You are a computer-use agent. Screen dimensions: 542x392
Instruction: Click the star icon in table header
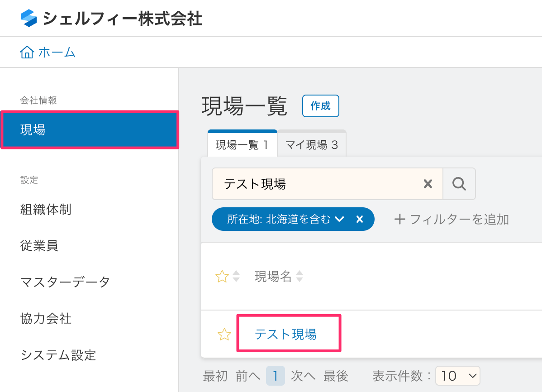pyautogui.click(x=222, y=277)
